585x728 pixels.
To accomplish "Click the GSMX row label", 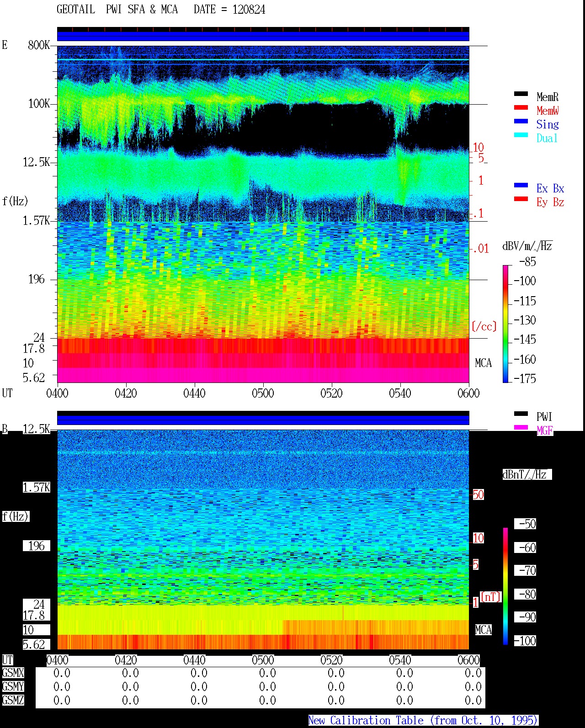I will (x=13, y=673).
